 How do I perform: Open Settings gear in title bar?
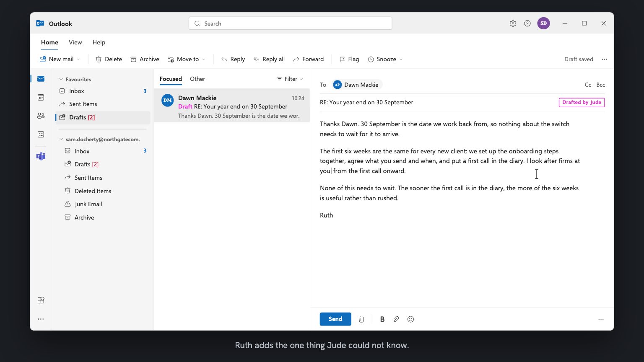point(513,23)
